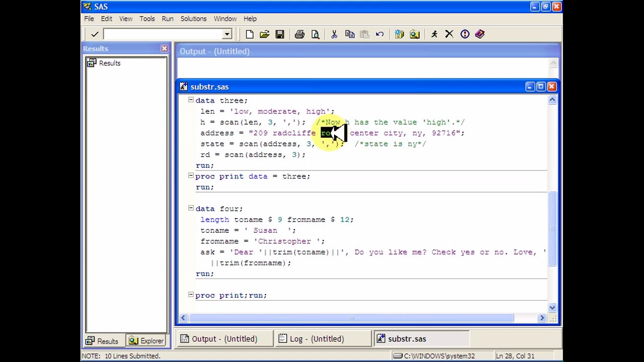Click the Print icon
Viewport: 644px width, 362px height.
[299, 34]
